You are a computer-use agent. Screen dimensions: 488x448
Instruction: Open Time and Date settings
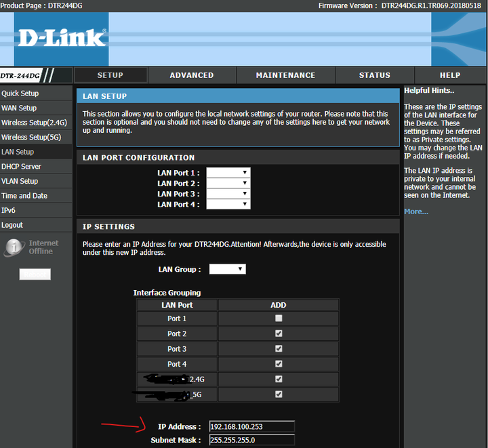(x=36, y=196)
